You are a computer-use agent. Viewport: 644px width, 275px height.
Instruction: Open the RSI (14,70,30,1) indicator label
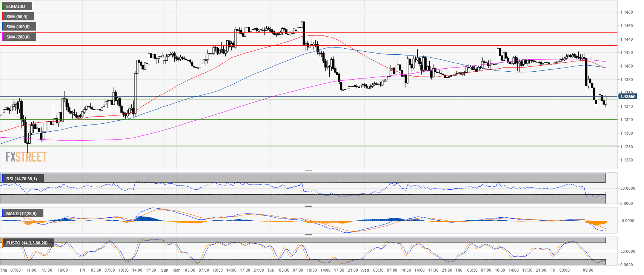22,179
